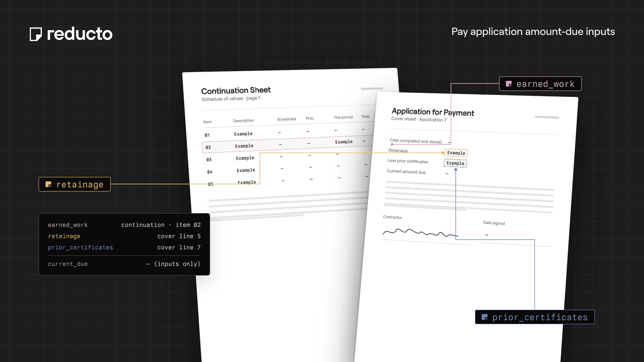Click the yellow icon in retainage tag
644x362 pixels.
click(x=48, y=184)
